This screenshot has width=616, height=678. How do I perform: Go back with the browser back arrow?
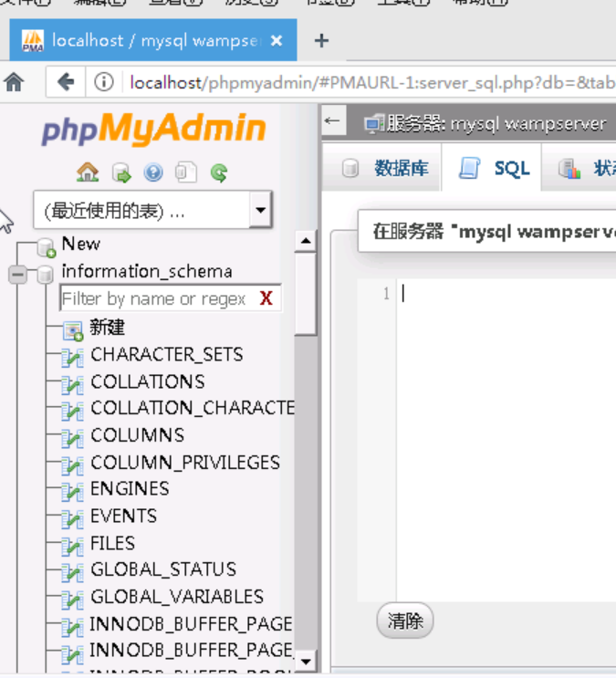tap(66, 82)
